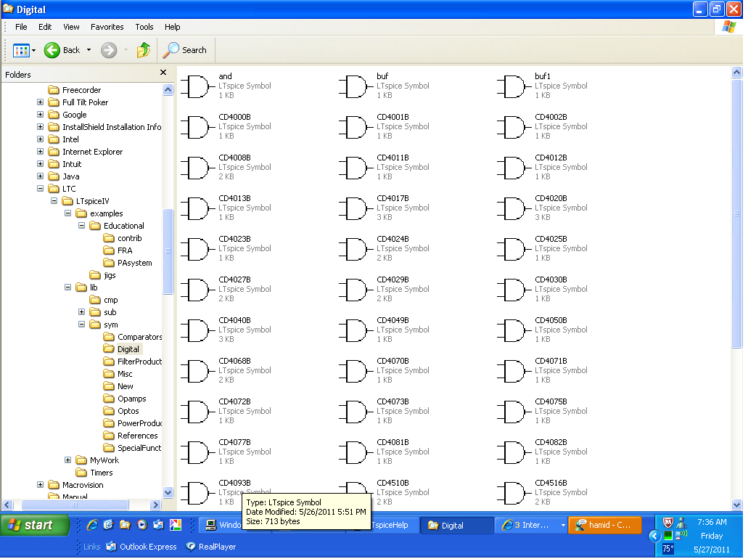Select the CD4008B symbol icon
The height and width of the screenshot is (559, 756).
(x=197, y=168)
